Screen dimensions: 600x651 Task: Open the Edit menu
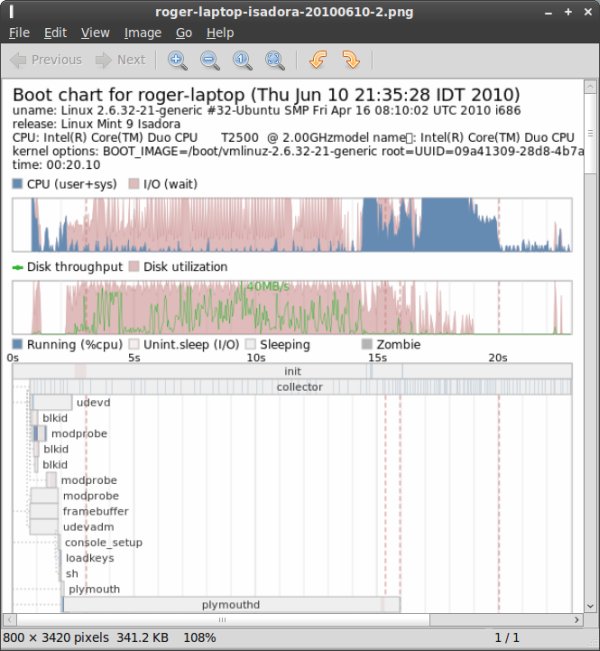click(x=55, y=33)
